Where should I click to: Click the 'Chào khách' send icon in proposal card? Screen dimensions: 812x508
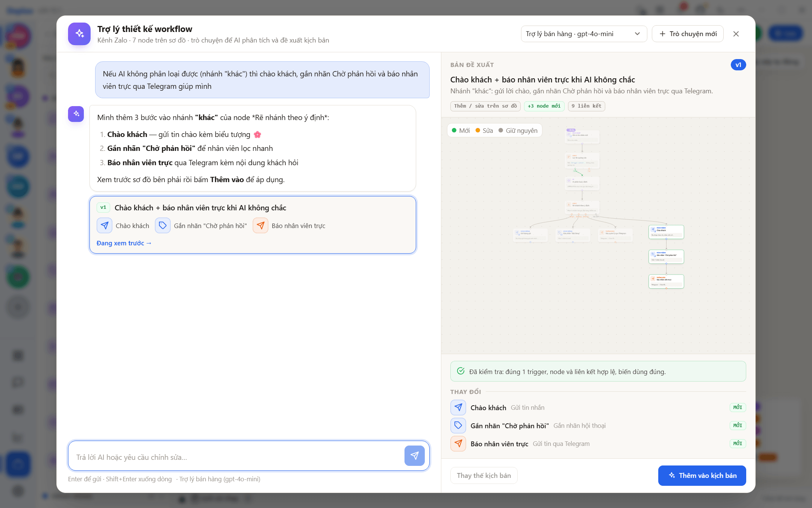click(x=105, y=225)
